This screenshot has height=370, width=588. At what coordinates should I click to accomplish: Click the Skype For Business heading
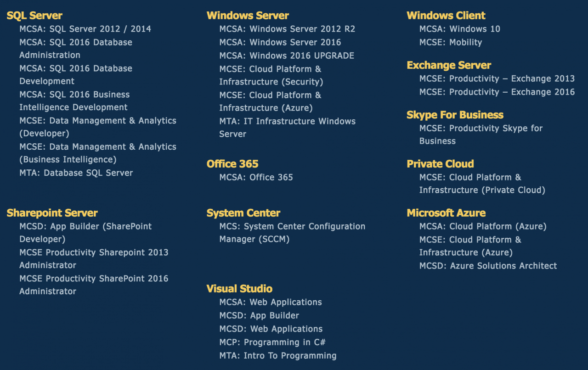point(455,115)
